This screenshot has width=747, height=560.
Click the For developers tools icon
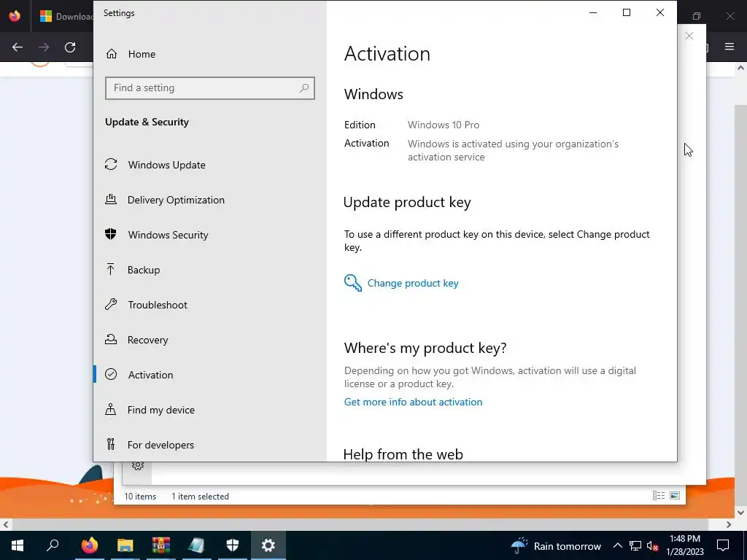coord(111,444)
